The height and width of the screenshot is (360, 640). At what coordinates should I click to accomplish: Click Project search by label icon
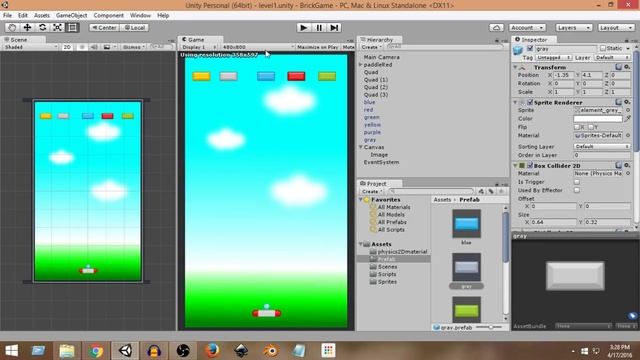point(491,191)
